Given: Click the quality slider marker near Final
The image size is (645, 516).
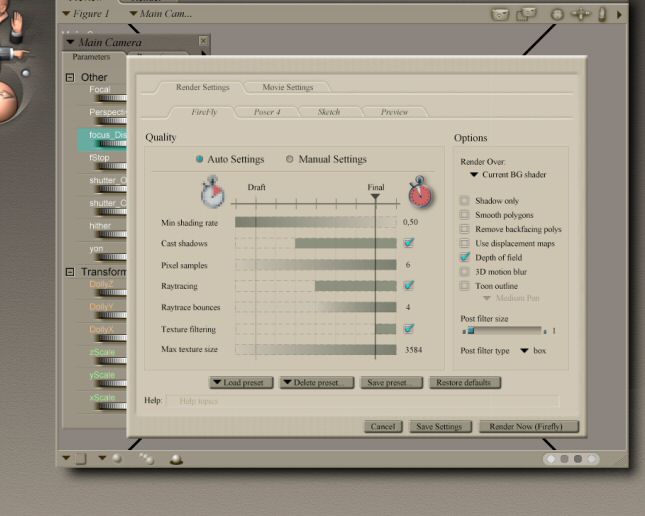Looking at the screenshot, I should coord(375,197).
